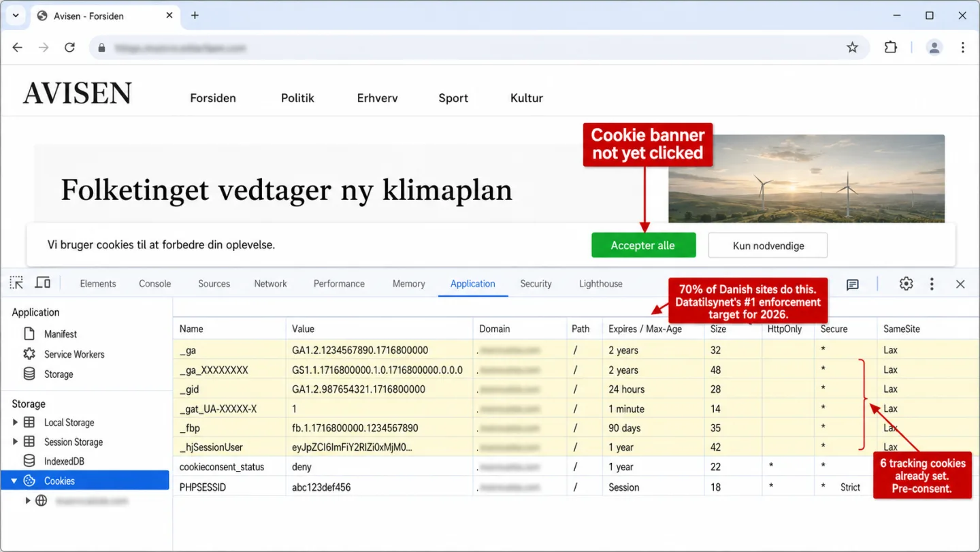Select the _gat_UA-XXXXX-X cookie row
980x552 pixels.
pos(576,409)
